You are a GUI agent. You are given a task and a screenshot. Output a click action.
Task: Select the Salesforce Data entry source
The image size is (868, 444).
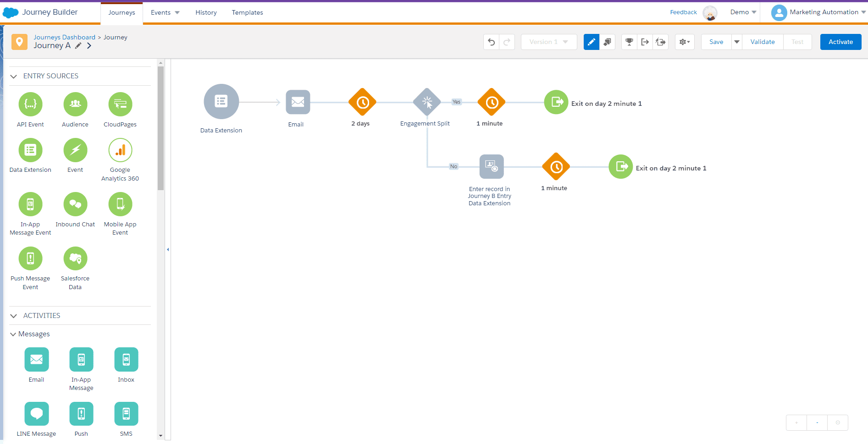pyautogui.click(x=75, y=259)
